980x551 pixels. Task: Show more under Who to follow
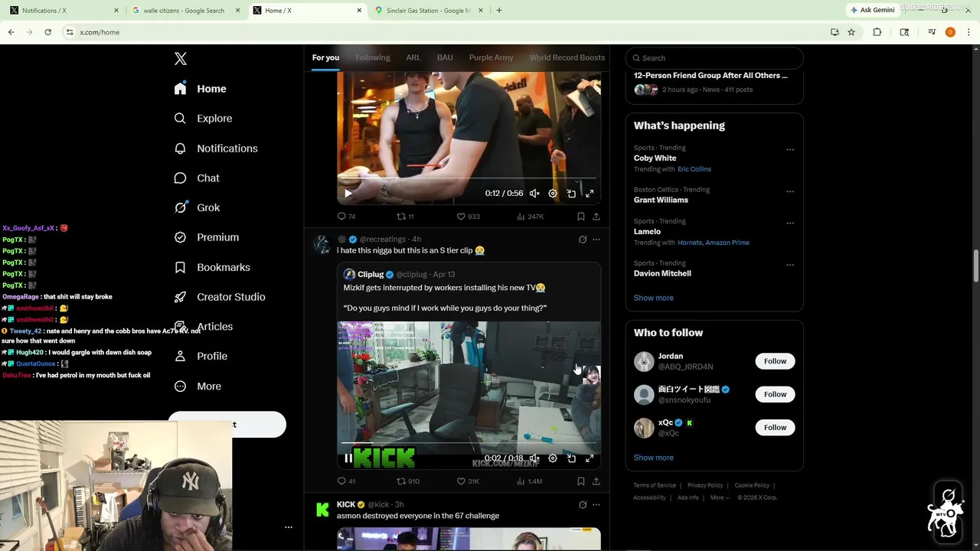pyautogui.click(x=654, y=458)
